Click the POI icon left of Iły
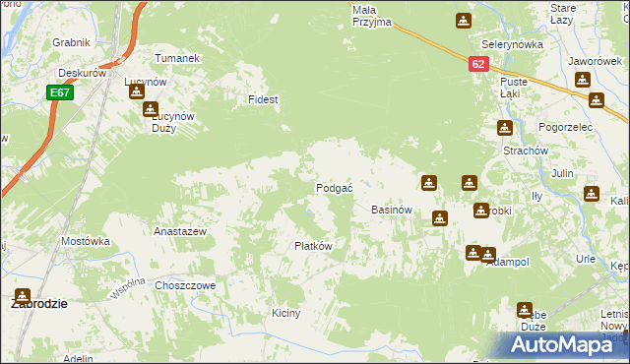Viewport: 630px width, 364px height. click(x=470, y=183)
